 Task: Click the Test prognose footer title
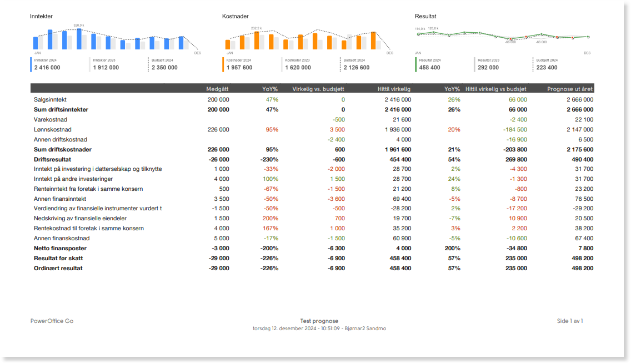pos(319,321)
